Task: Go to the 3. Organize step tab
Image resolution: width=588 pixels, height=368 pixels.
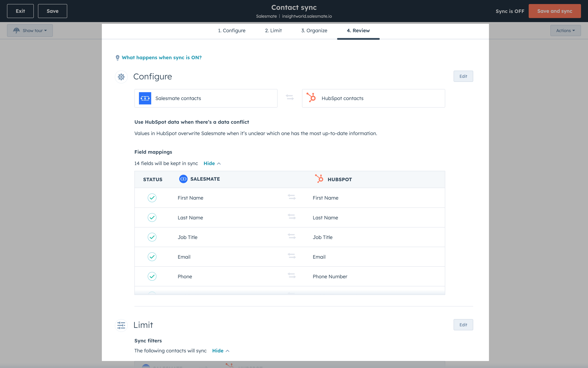Action: [x=314, y=31]
